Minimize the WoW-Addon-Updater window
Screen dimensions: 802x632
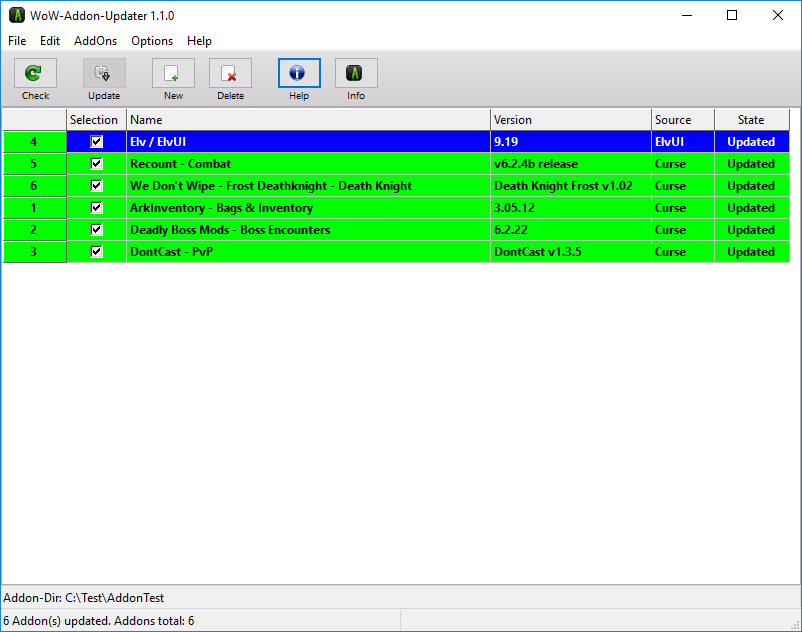click(687, 15)
